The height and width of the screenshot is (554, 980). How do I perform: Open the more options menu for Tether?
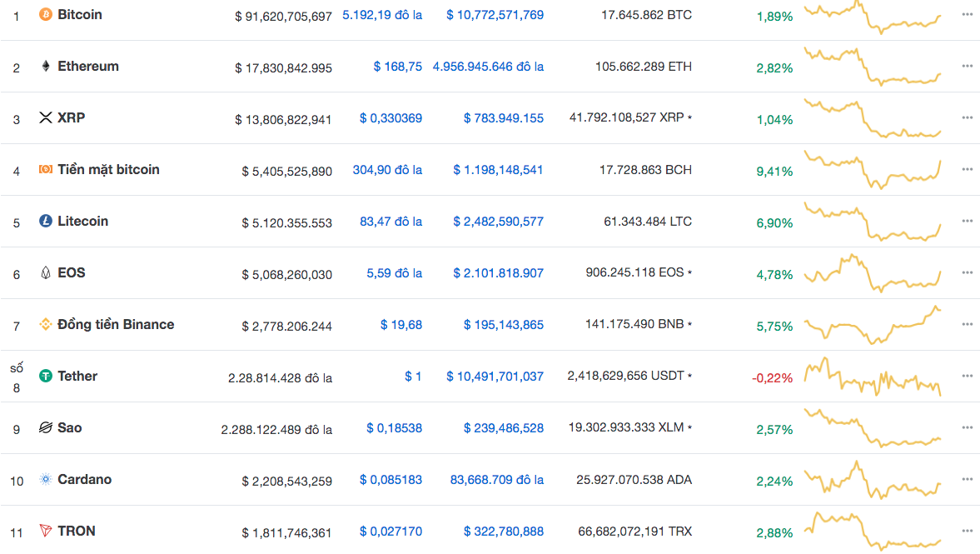pyautogui.click(x=967, y=376)
